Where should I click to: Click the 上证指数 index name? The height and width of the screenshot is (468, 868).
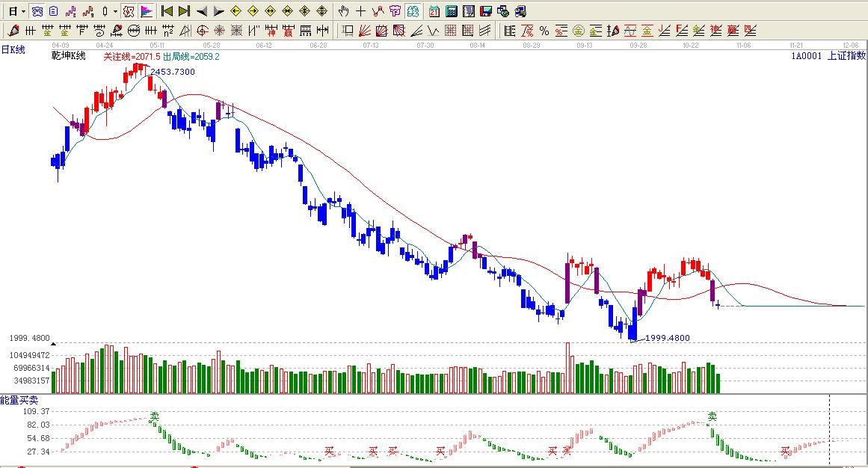pos(846,55)
